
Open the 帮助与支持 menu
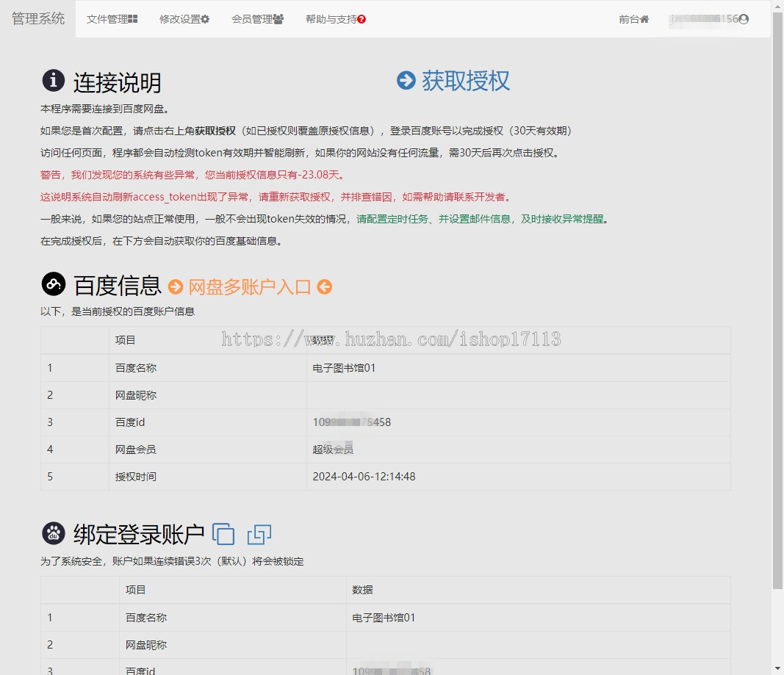(x=336, y=19)
